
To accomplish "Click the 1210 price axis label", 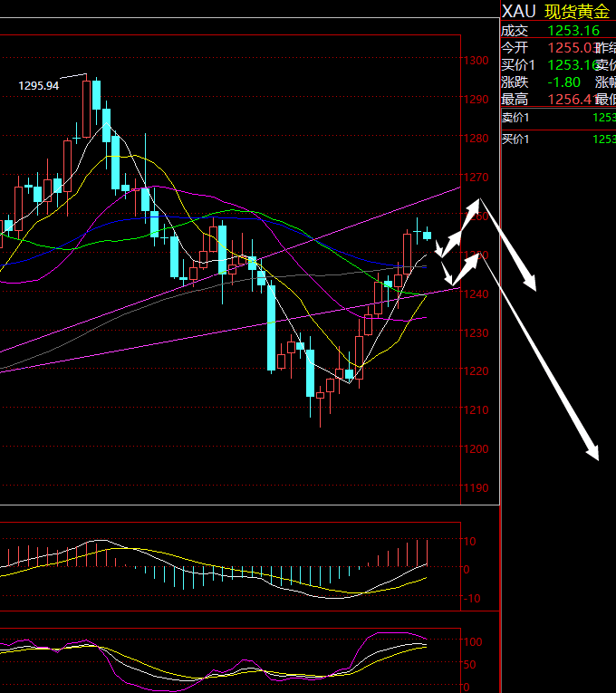I will [476, 410].
